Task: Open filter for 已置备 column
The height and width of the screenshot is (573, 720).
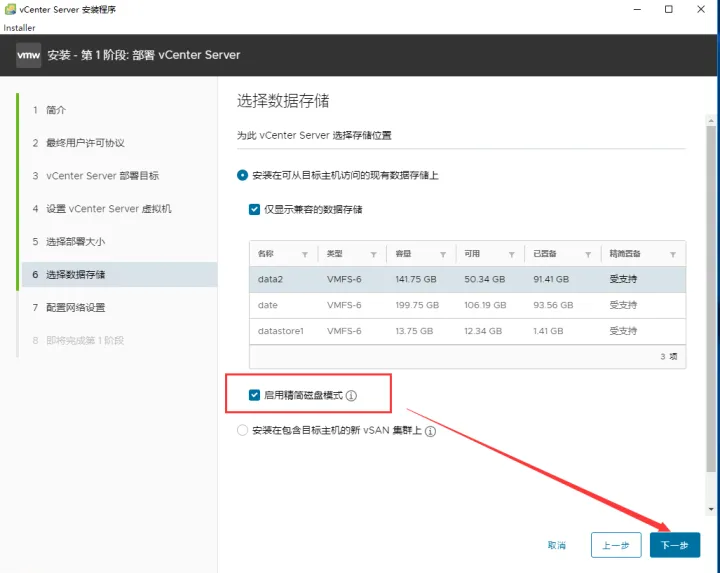Action: 588,254
